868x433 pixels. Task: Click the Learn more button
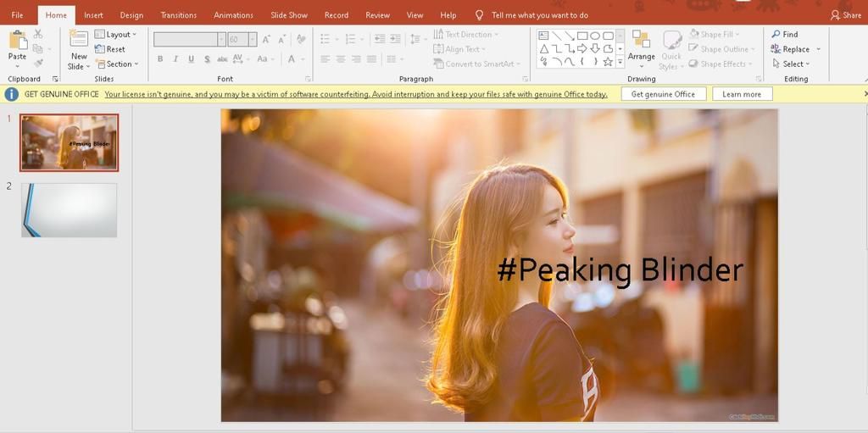(742, 94)
